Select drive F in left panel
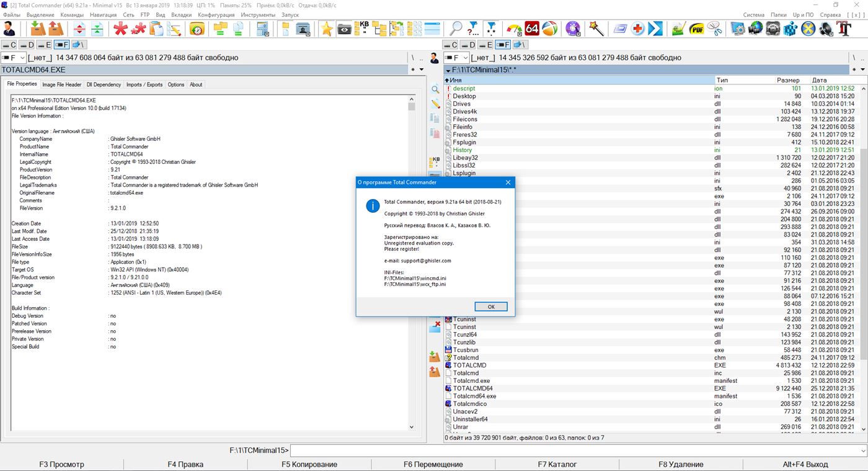 pyautogui.click(x=62, y=45)
